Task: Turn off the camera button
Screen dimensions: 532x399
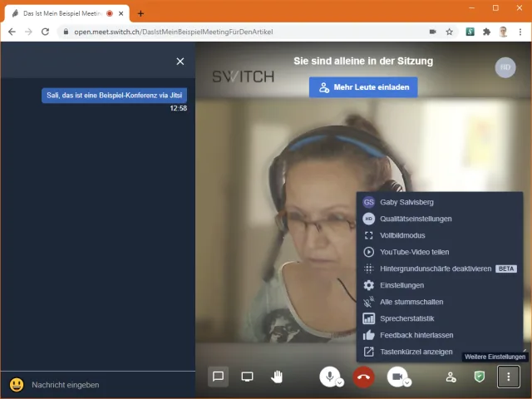Action: pos(397,377)
